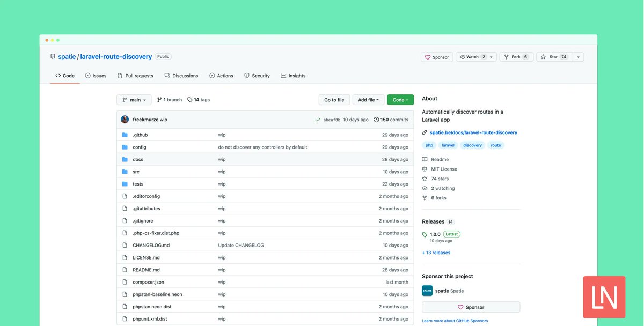This screenshot has width=644, height=326.
Task: Open the 'do not discover any controllers' commit
Action: click(x=262, y=147)
